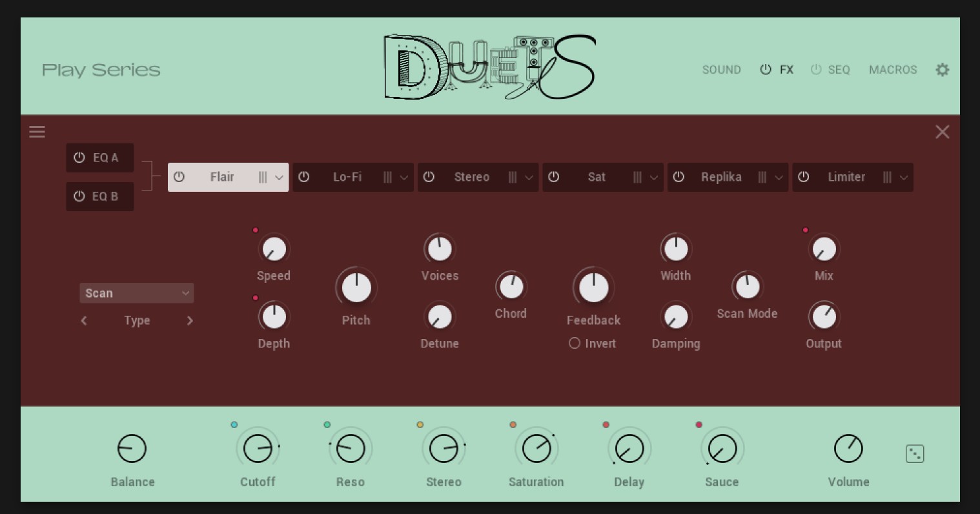Screen dimensions: 980x514
Task: Toggle the Lo-Fi effect power button
Action: pos(304,177)
